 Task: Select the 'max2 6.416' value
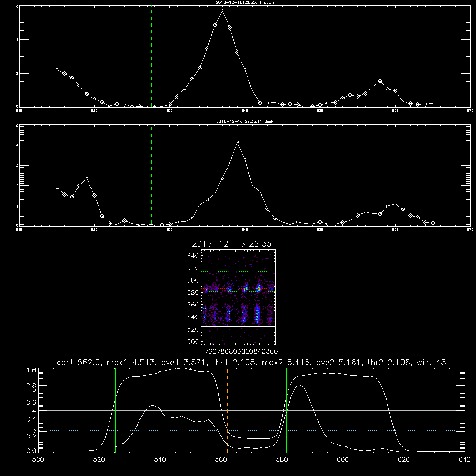click(x=286, y=362)
